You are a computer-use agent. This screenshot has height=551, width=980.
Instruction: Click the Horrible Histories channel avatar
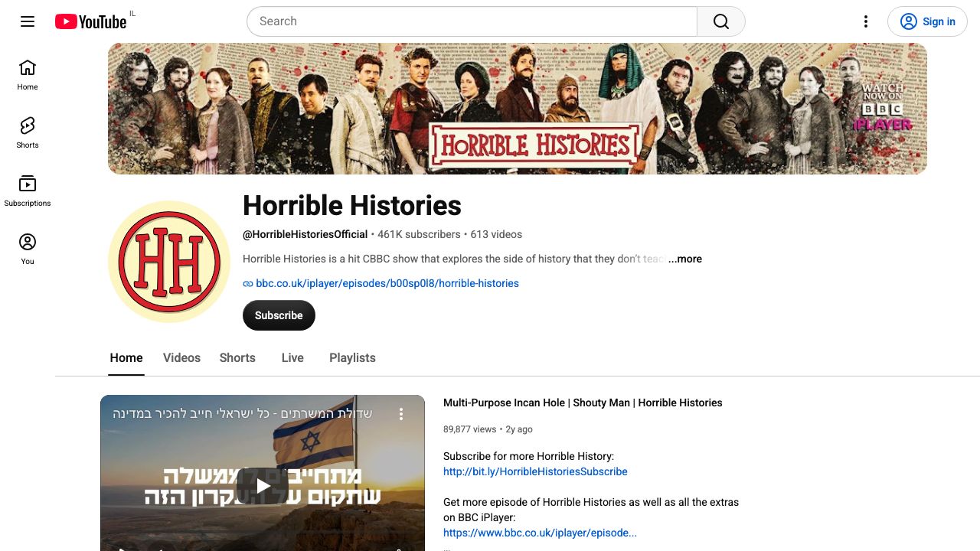(169, 262)
